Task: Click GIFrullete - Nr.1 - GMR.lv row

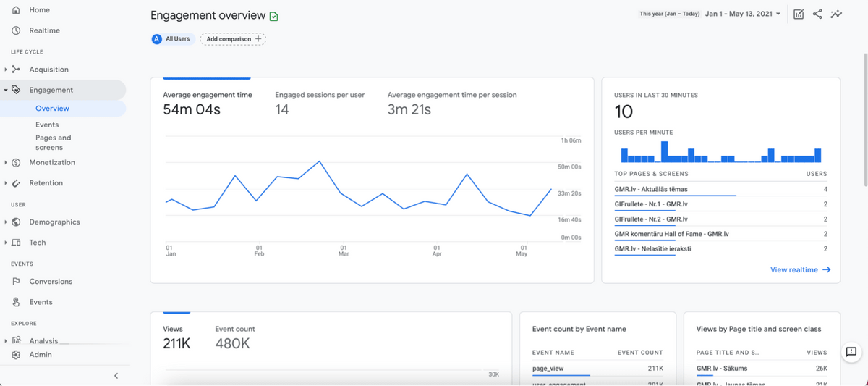Action: click(720, 204)
